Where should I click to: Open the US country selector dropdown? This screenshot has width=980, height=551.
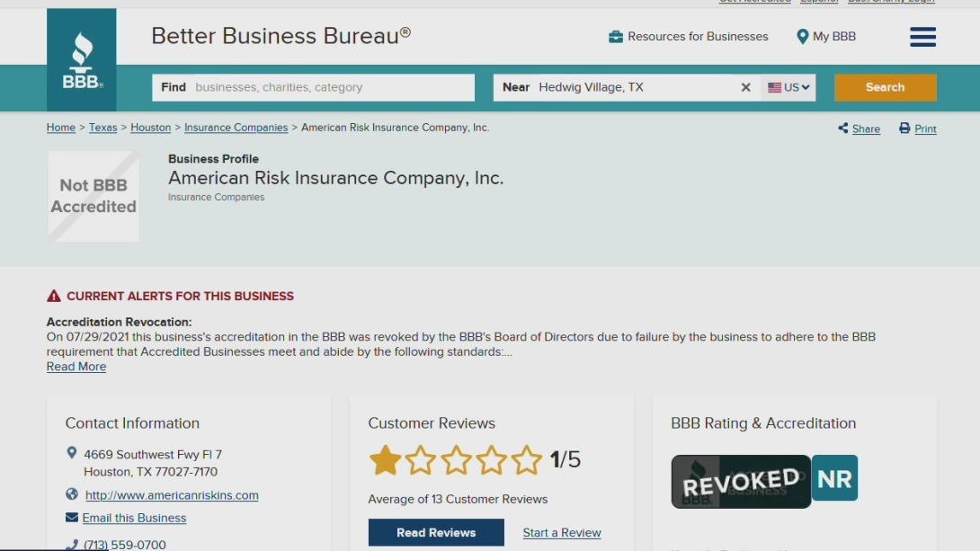coord(788,87)
